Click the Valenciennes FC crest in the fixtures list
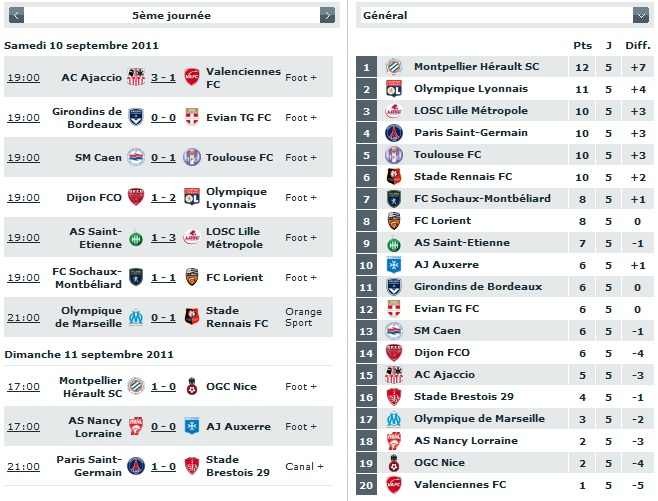Image resolution: width=658 pixels, height=501 pixels. click(x=192, y=77)
